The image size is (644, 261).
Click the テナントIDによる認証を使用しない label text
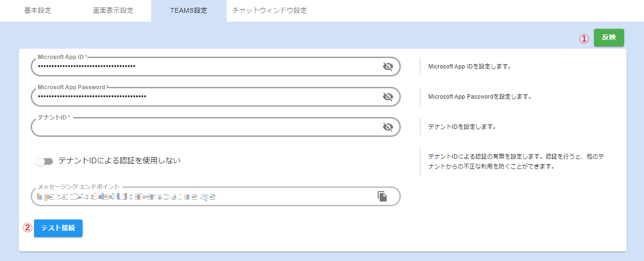click(x=119, y=161)
